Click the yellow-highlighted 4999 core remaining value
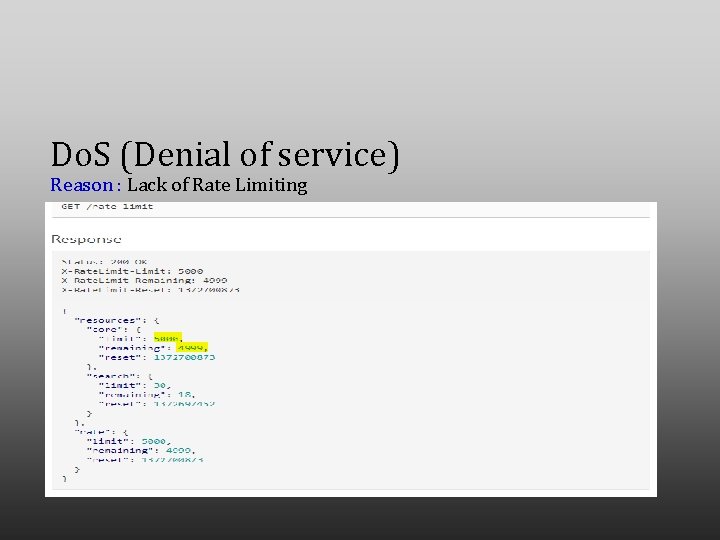Viewport: 720px width, 540px height. 192,348
